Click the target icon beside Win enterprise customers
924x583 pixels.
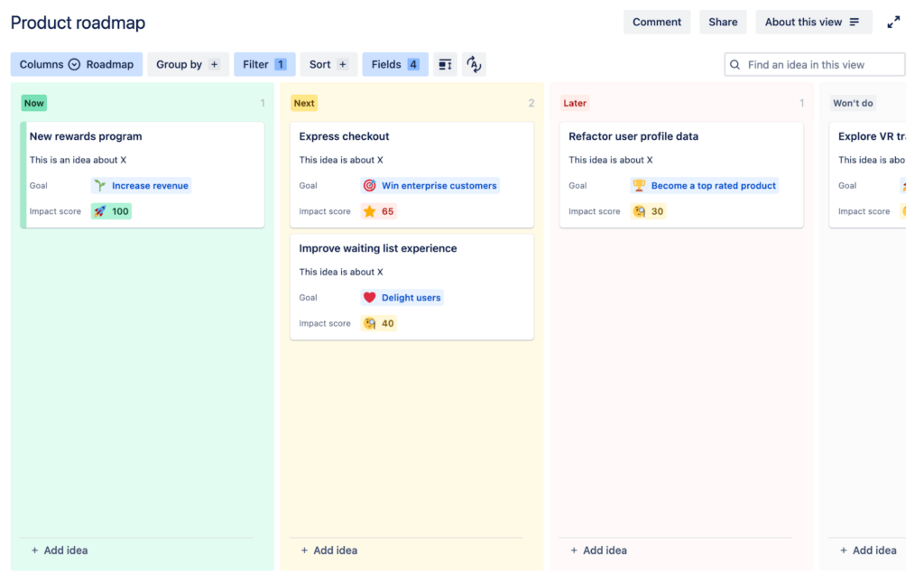point(369,185)
